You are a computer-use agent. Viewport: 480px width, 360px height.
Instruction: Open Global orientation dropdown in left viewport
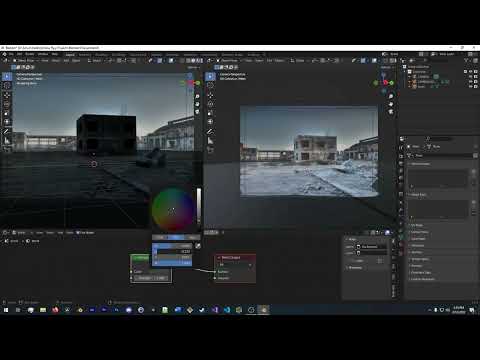[x=96, y=61]
